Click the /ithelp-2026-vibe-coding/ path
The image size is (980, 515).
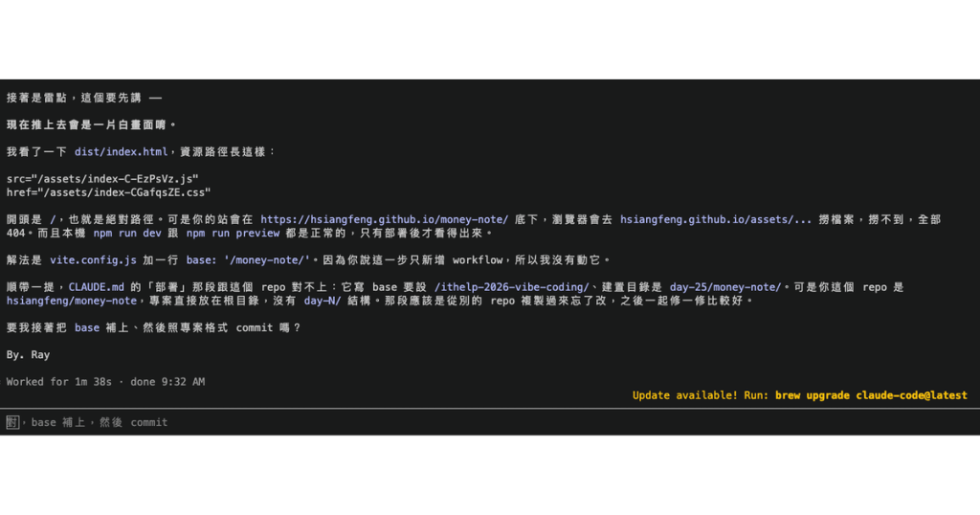[511, 287]
